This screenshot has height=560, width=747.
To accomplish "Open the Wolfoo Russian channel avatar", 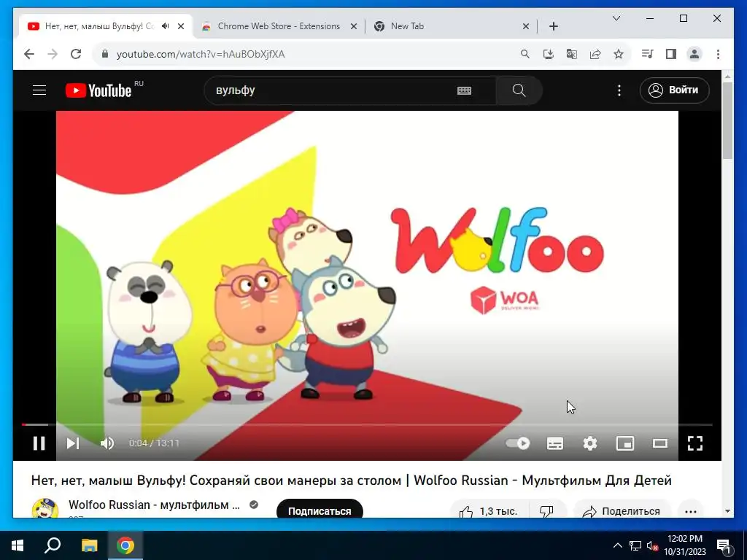I will pos(45,508).
